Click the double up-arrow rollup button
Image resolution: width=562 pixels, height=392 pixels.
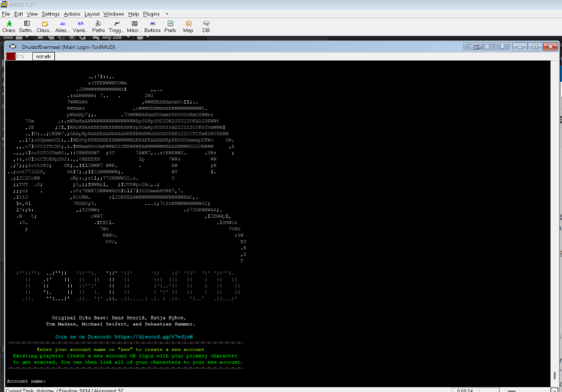click(487, 47)
